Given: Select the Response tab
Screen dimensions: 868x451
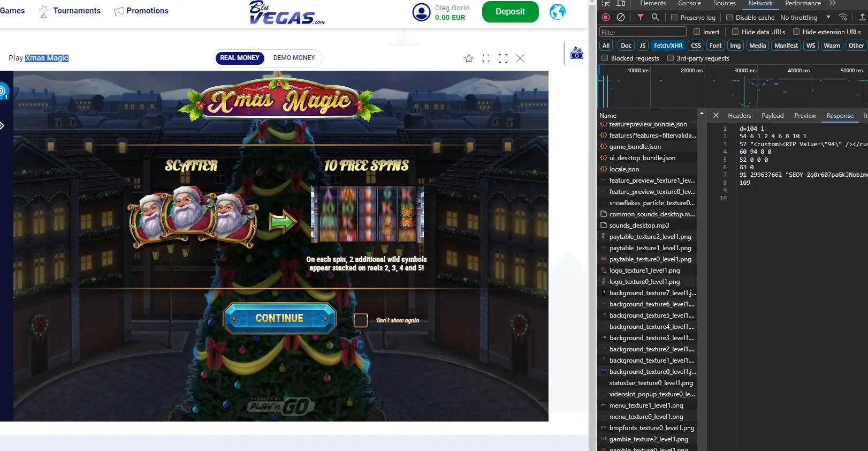Looking at the screenshot, I should [840, 115].
